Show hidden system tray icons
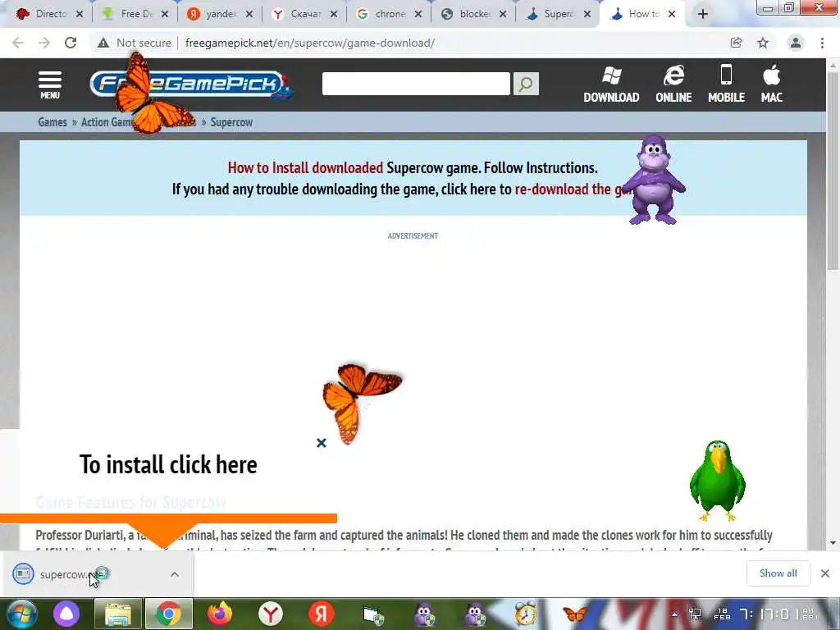The height and width of the screenshot is (630, 840). point(674,614)
